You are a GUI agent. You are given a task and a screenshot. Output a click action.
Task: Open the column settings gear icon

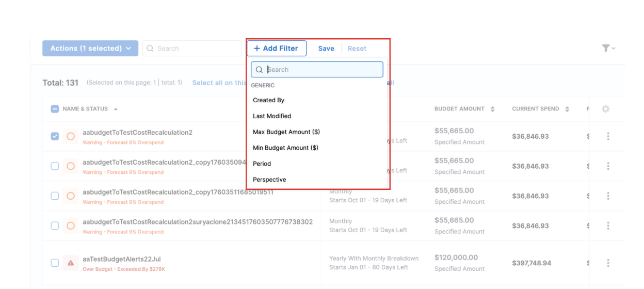(606, 109)
